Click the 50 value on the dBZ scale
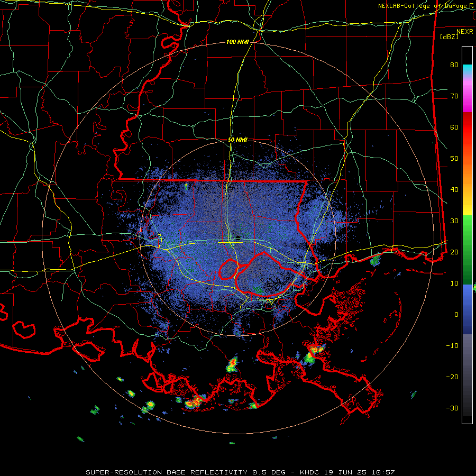476x476 pixels. [x=454, y=159]
